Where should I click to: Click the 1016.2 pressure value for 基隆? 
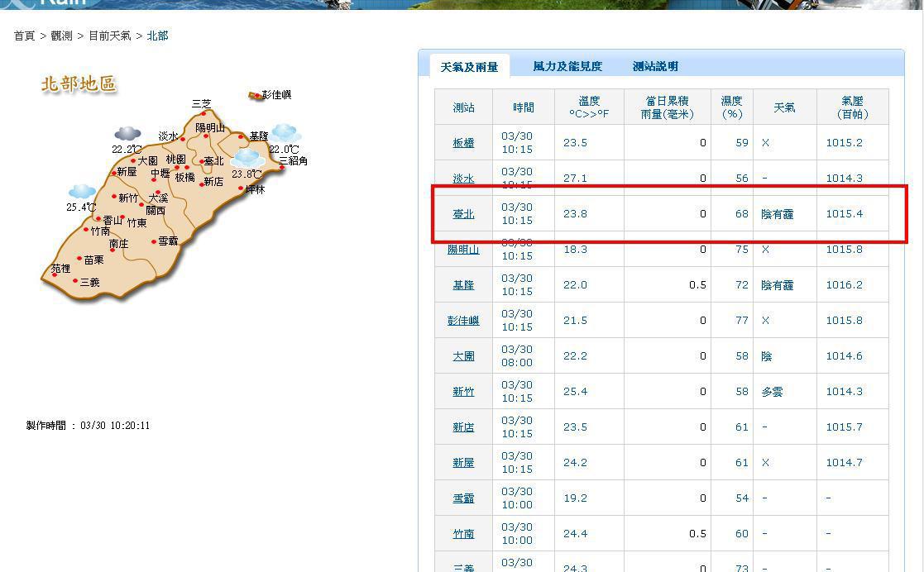point(844,284)
